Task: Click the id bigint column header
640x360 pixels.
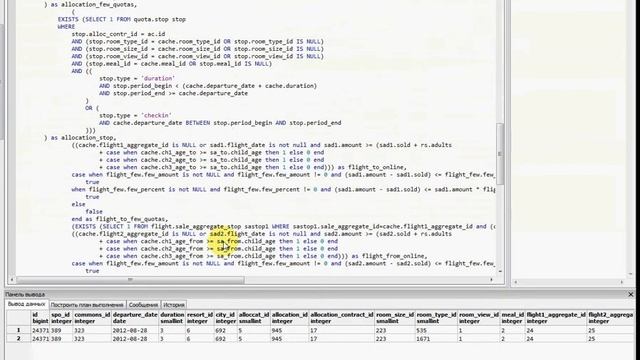Action: click(40, 318)
